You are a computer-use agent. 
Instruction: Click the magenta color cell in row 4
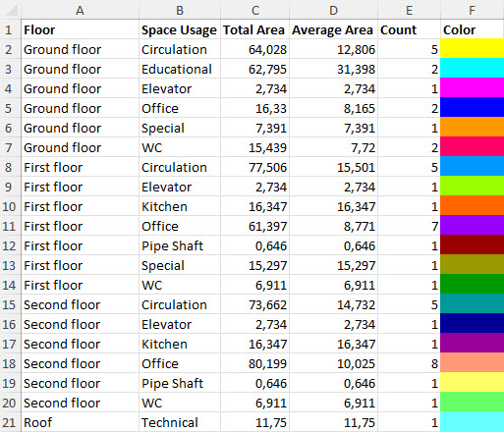click(x=472, y=88)
